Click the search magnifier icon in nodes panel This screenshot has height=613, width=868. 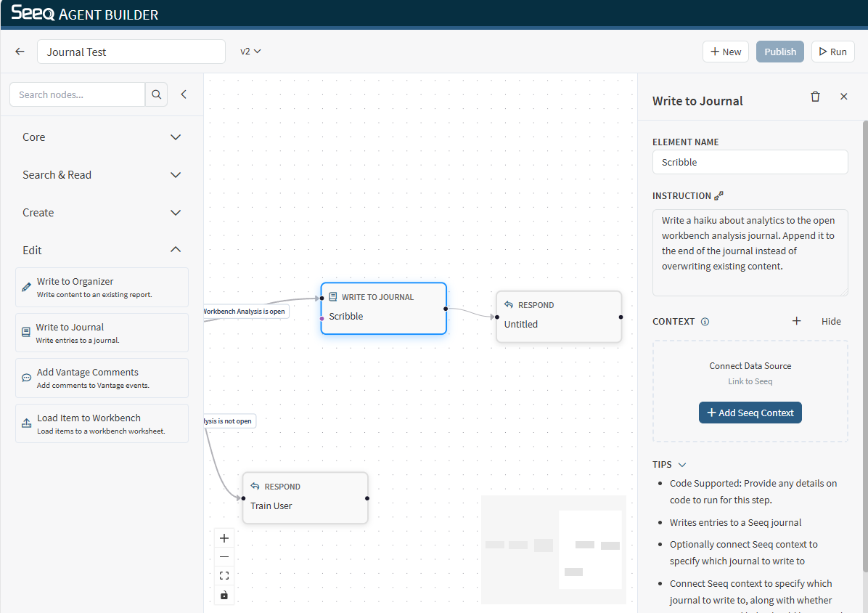(x=156, y=94)
